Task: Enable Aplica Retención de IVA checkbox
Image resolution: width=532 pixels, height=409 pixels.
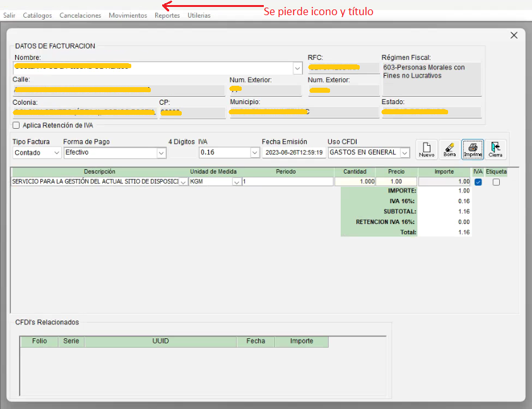Action: [16, 125]
